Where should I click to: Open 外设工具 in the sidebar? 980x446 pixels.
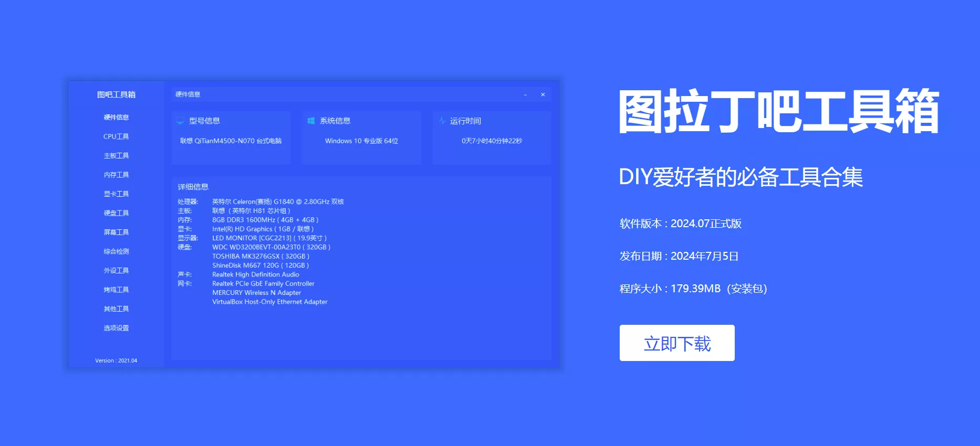pyautogui.click(x=116, y=271)
